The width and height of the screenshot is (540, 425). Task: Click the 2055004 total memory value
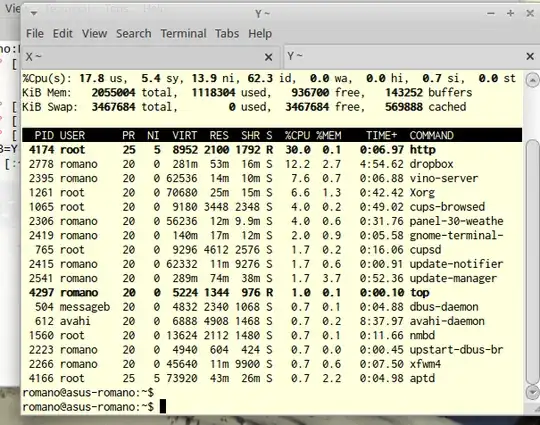click(113, 93)
